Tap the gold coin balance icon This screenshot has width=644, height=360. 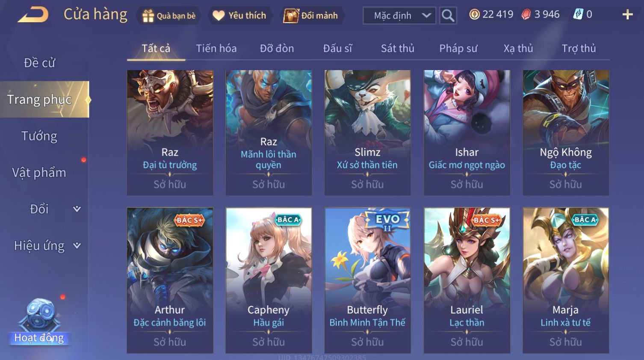coord(474,15)
